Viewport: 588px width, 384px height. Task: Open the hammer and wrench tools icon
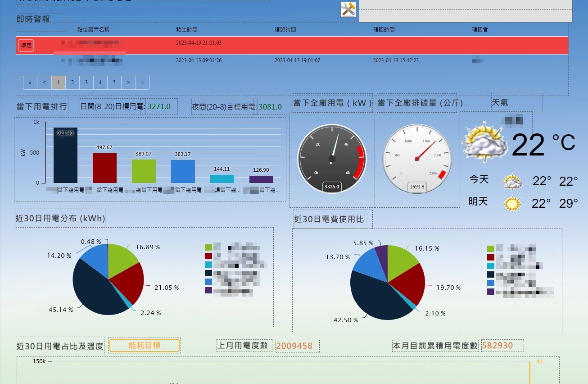coord(348,9)
